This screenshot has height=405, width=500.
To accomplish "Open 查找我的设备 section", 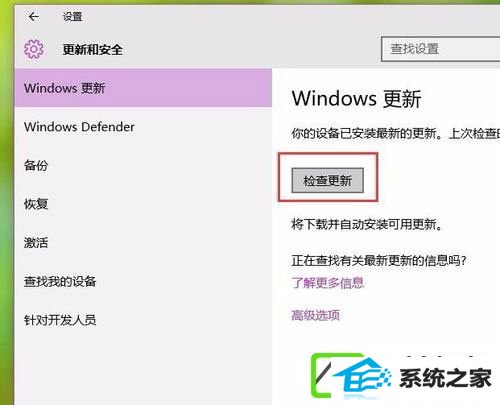I will tap(143, 282).
